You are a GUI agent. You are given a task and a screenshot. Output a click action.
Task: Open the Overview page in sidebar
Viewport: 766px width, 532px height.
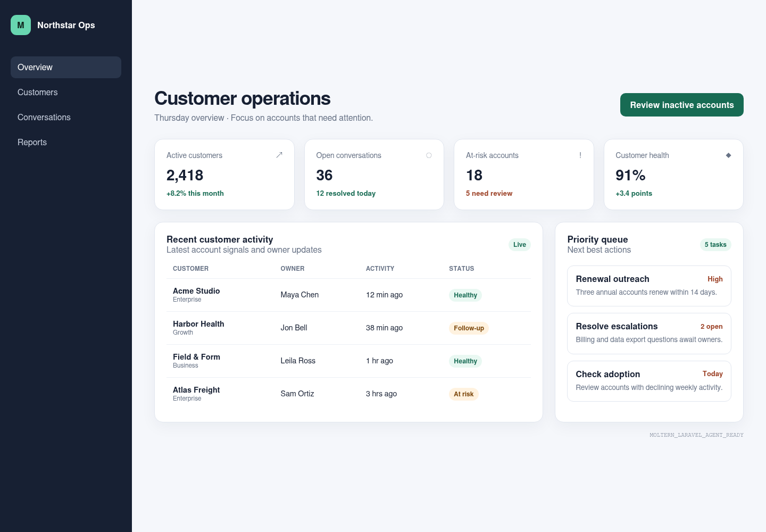click(66, 68)
